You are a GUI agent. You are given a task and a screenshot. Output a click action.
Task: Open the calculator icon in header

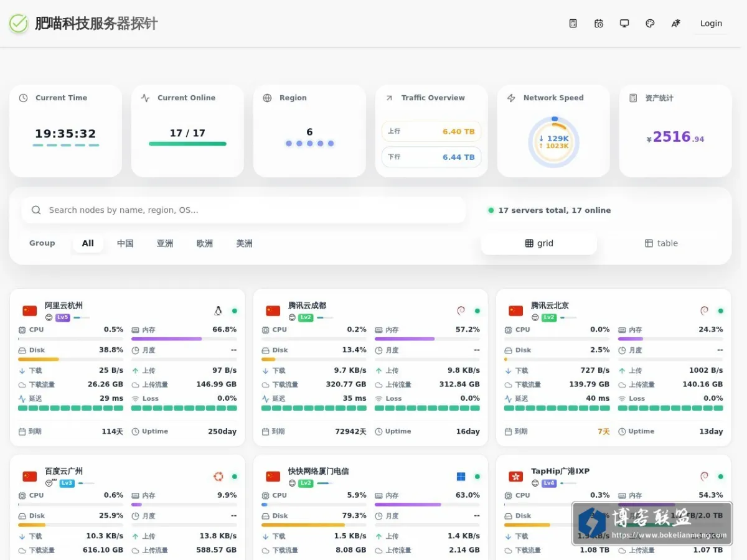pyautogui.click(x=573, y=24)
